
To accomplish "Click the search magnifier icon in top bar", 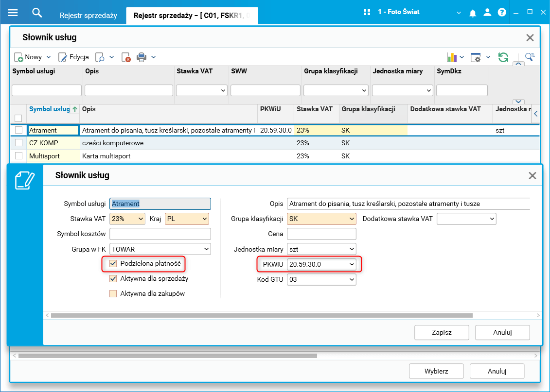I will 37,13.
